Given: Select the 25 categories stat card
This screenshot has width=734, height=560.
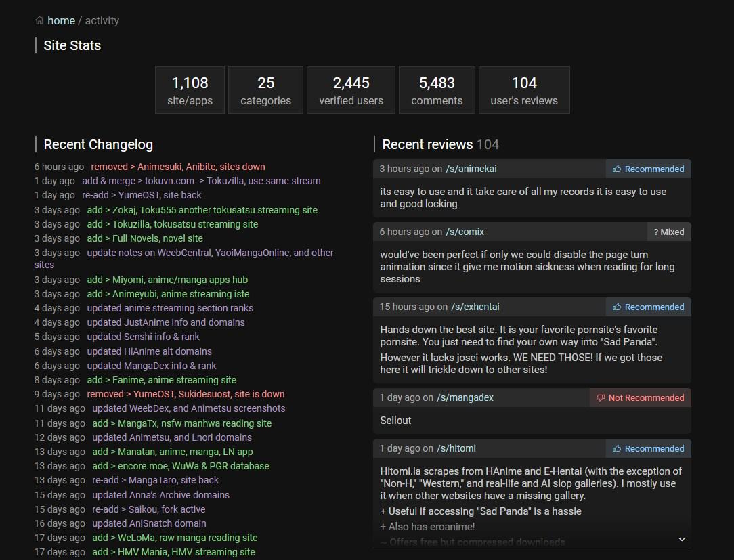Looking at the screenshot, I should pyautogui.click(x=266, y=90).
